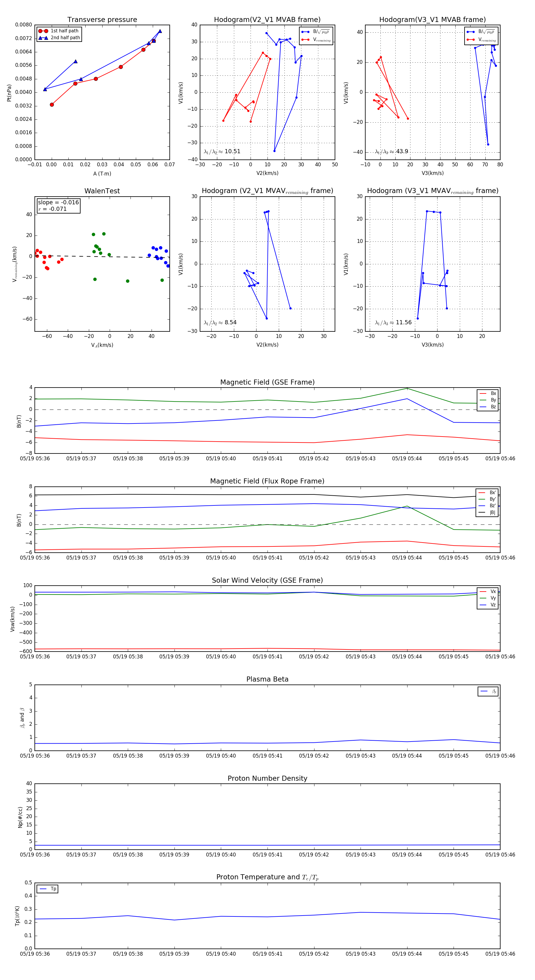535x980 pixels.
Task: Click the "Vy" legend entry
Action: [488, 598]
